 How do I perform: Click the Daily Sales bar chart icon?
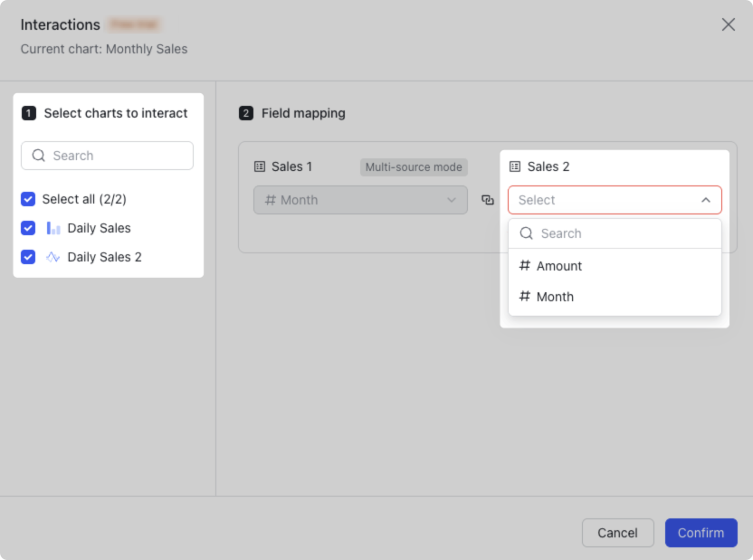coord(53,228)
